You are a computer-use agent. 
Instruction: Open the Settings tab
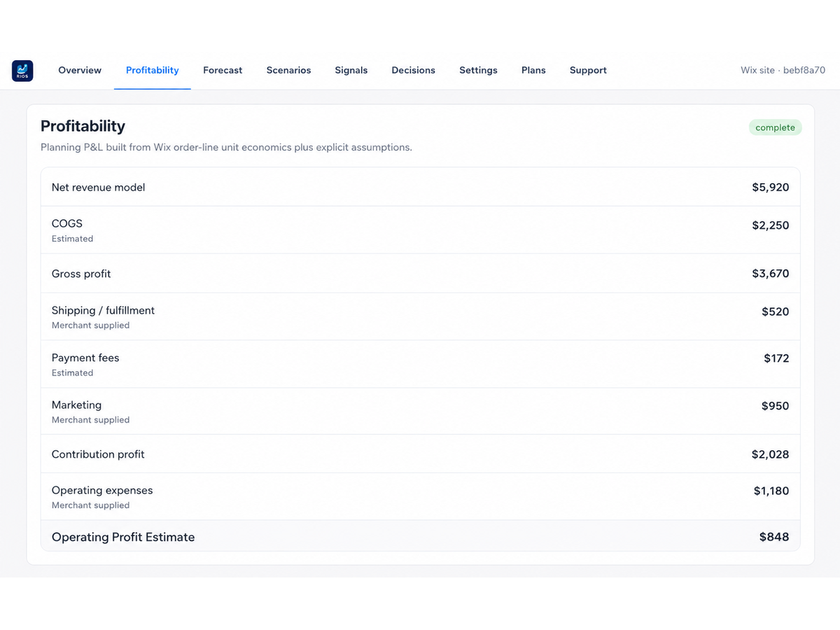[478, 70]
